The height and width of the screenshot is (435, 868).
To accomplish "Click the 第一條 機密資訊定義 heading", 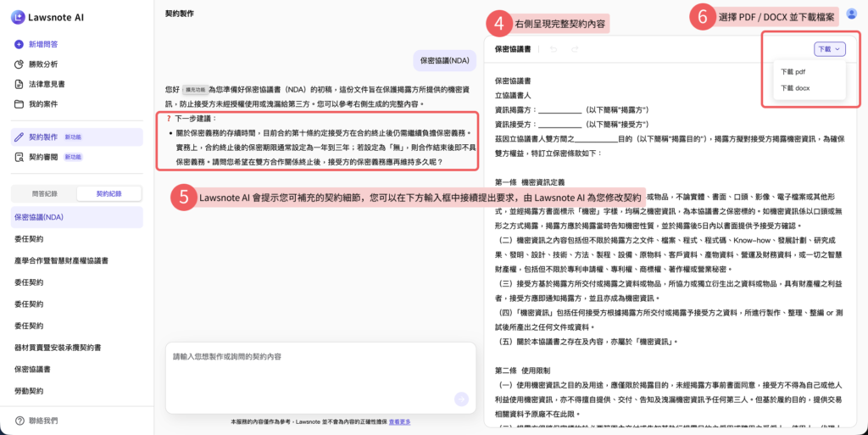I will click(530, 182).
